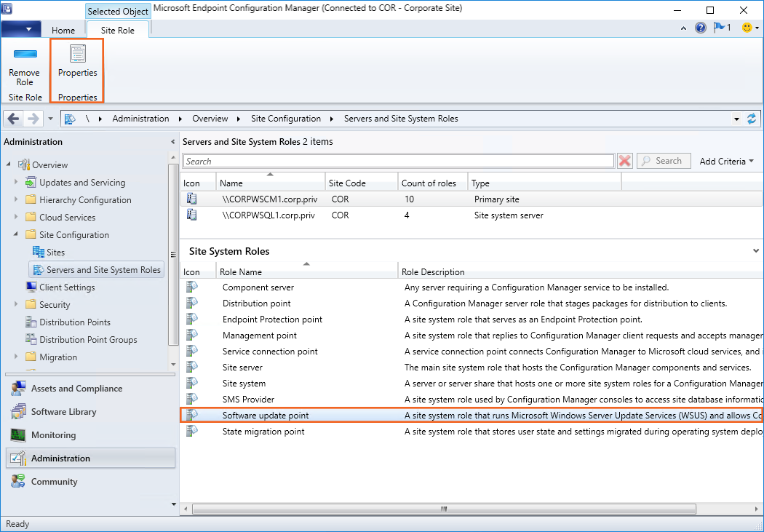Clear search with the red X icon
The height and width of the screenshot is (532, 764).
click(x=624, y=162)
